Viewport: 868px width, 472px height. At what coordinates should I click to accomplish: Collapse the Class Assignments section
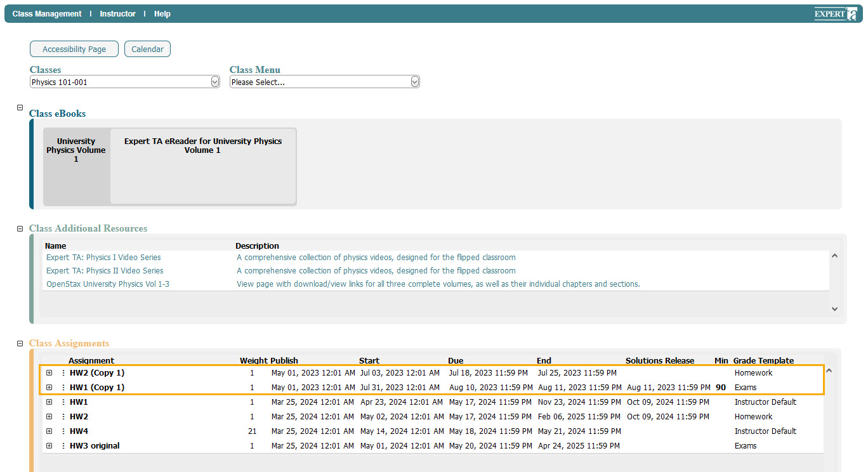pyautogui.click(x=20, y=343)
